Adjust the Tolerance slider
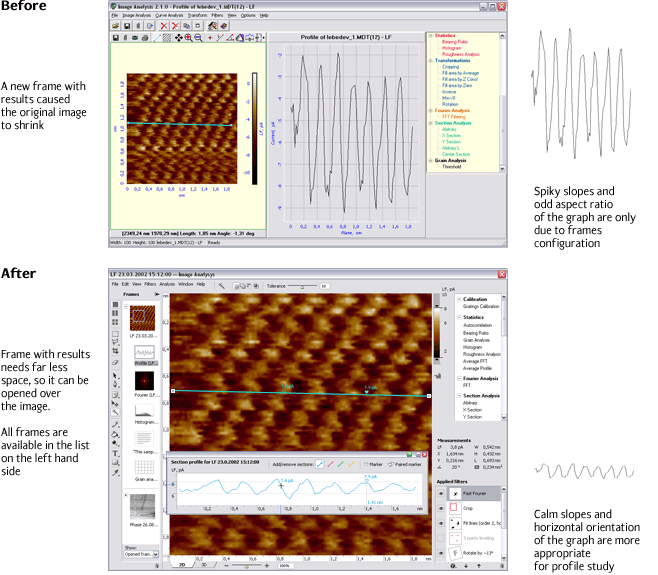This screenshot has width=658, height=575. click(300, 285)
